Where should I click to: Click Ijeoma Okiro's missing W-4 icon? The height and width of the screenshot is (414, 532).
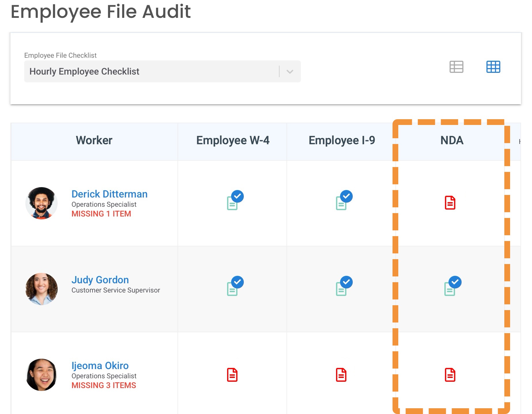(232, 375)
